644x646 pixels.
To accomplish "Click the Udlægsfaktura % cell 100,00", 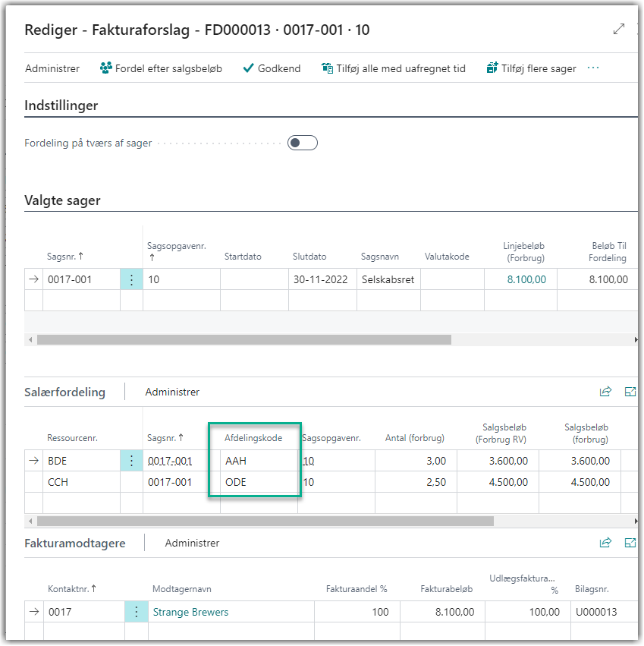I will tap(528, 612).
